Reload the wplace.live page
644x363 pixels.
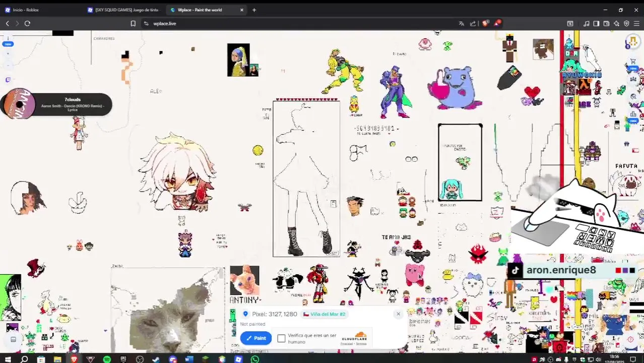(x=27, y=23)
